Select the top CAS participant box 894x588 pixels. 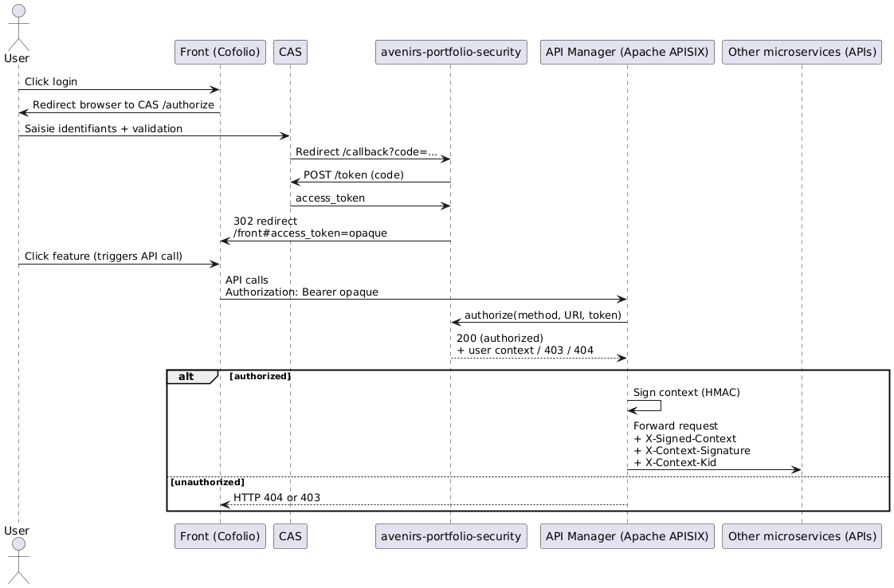[x=290, y=53]
